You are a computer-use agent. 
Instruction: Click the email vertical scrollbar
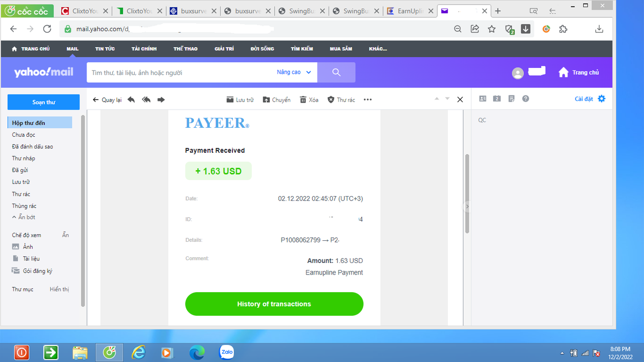click(467, 194)
